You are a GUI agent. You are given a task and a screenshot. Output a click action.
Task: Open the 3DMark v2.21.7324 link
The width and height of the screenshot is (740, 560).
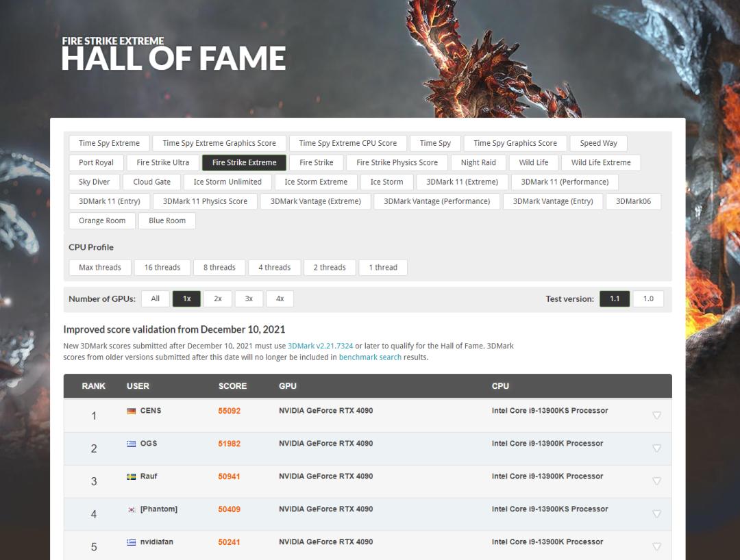click(320, 346)
